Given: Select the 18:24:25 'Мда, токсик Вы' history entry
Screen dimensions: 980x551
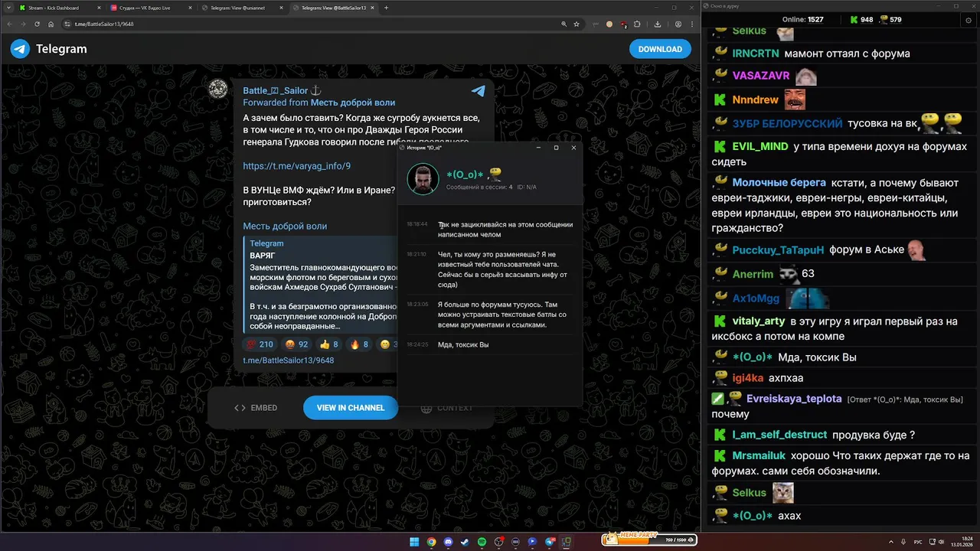Looking at the screenshot, I should pos(490,344).
